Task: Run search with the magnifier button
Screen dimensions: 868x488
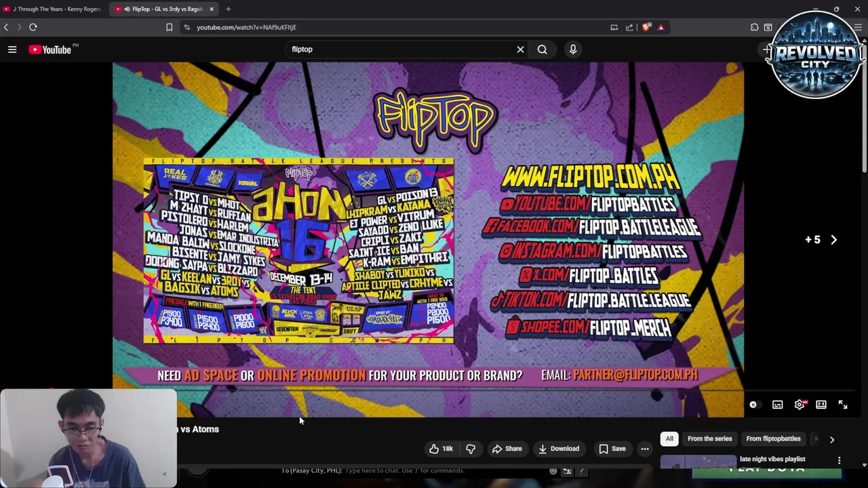Action: 542,49
